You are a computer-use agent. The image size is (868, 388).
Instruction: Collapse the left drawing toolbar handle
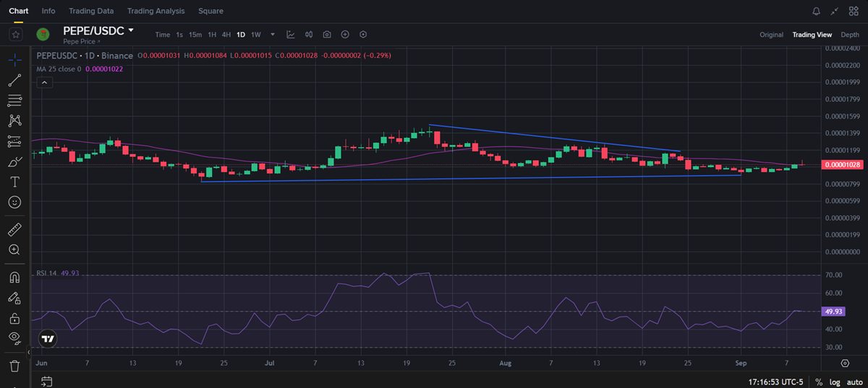30,354
